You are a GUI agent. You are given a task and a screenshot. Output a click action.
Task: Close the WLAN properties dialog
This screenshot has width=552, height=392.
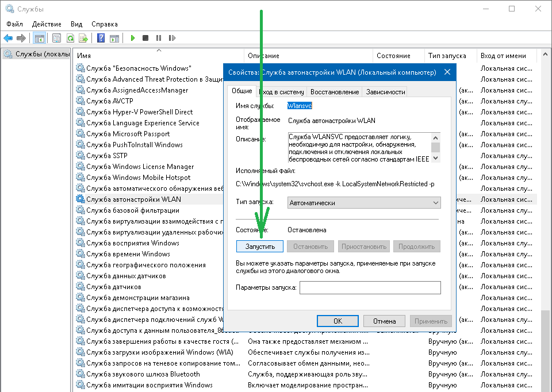447,72
